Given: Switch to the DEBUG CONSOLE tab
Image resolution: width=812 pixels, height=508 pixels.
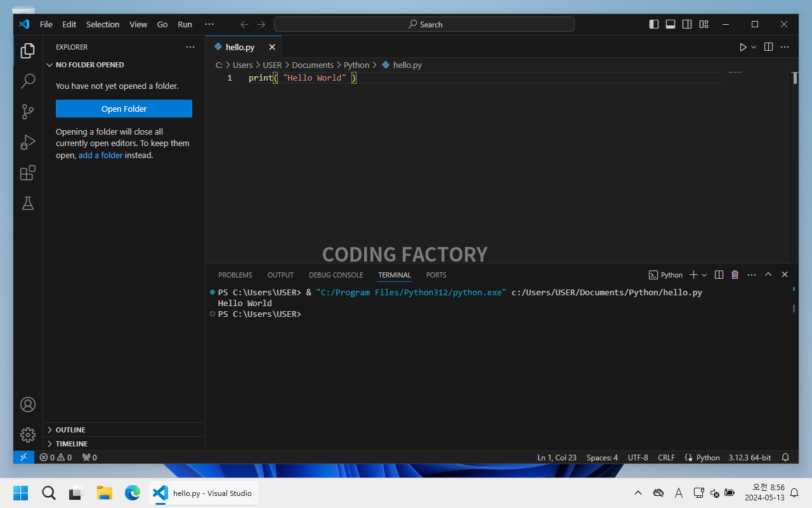Looking at the screenshot, I should (x=336, y=275).
